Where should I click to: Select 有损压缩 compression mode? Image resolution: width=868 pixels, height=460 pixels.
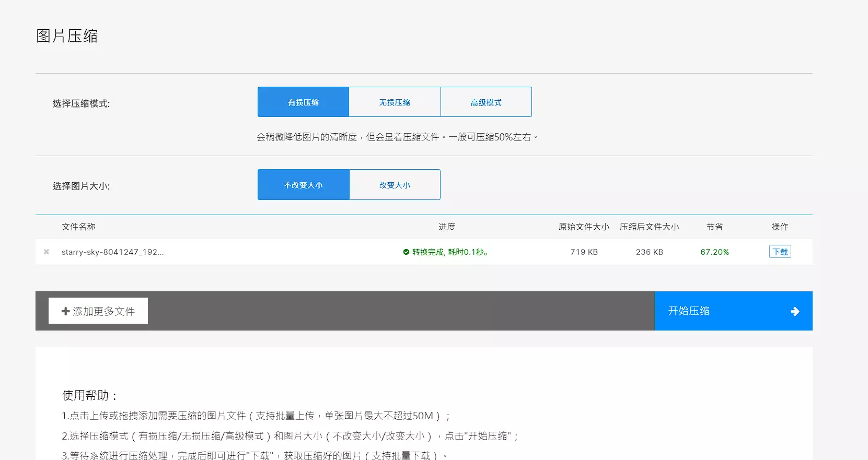(303, 102)
